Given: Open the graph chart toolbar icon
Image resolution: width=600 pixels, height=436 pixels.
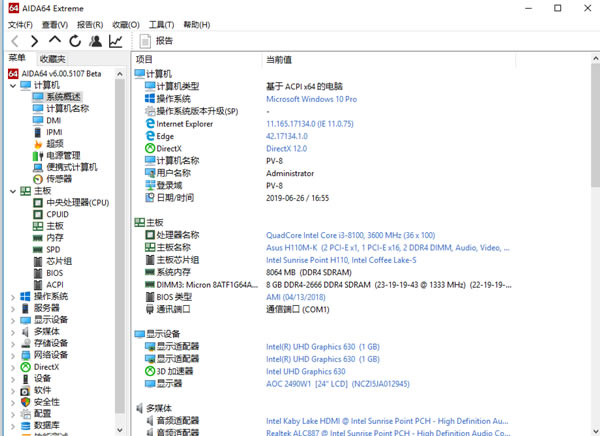Looking at the screenshot, I should 117,41.
